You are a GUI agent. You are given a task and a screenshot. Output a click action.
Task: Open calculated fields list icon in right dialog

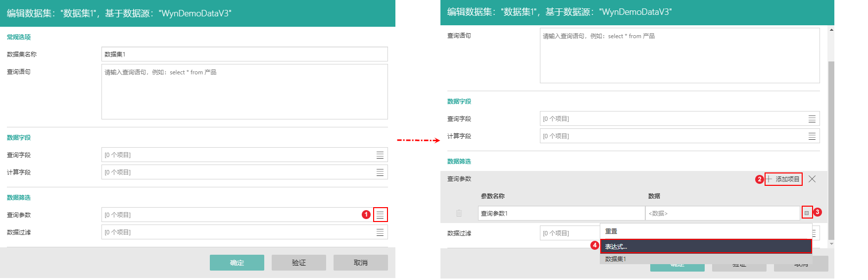tap(812, 136)
